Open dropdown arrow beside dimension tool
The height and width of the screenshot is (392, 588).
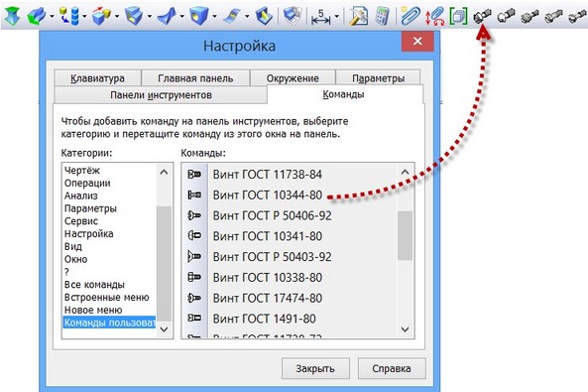(337, 17)
